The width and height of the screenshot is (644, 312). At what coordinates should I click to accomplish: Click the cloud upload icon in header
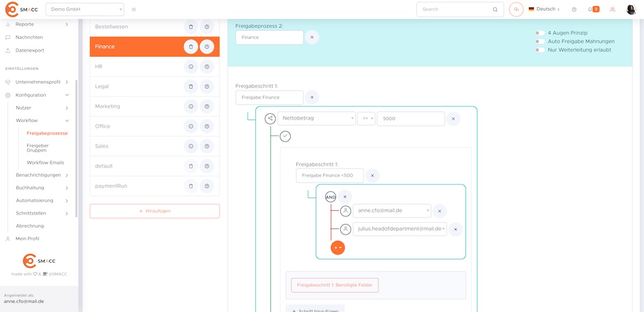tap(516, 9)
